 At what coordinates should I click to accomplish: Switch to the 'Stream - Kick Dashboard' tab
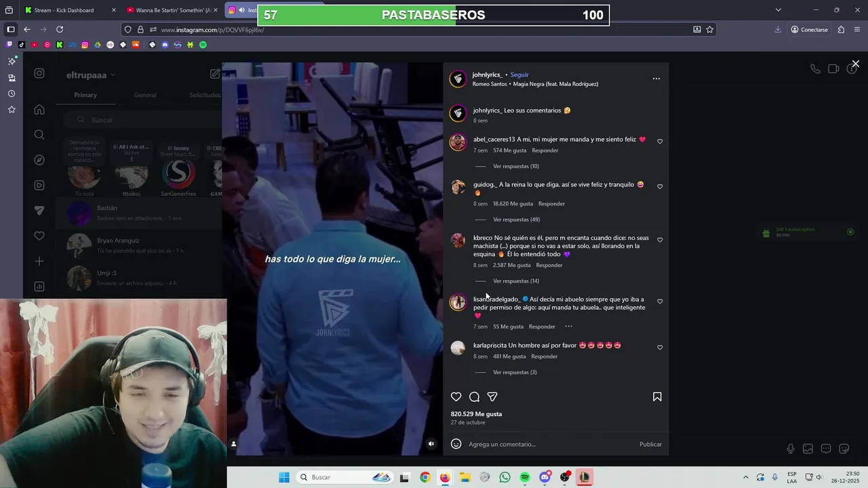click(70, 10)
